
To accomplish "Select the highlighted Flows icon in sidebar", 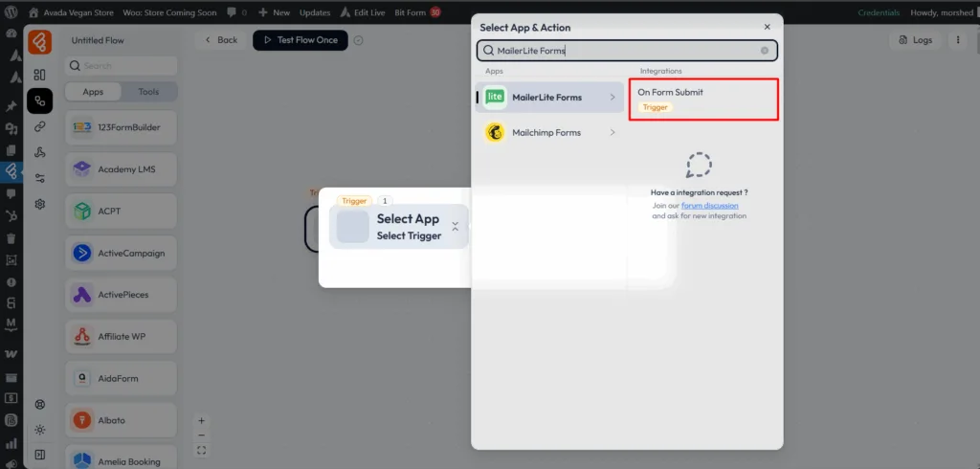I will pyautogui.click(x=40, y=100).
